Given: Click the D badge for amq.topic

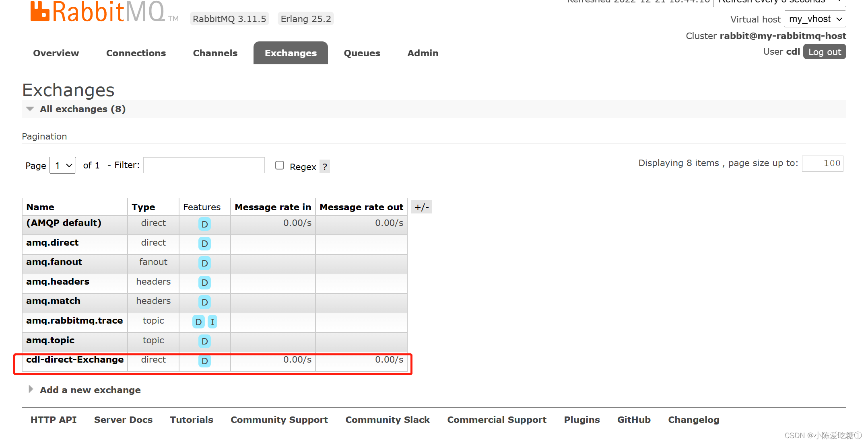Looking at the screenshot, I should 204,341.
